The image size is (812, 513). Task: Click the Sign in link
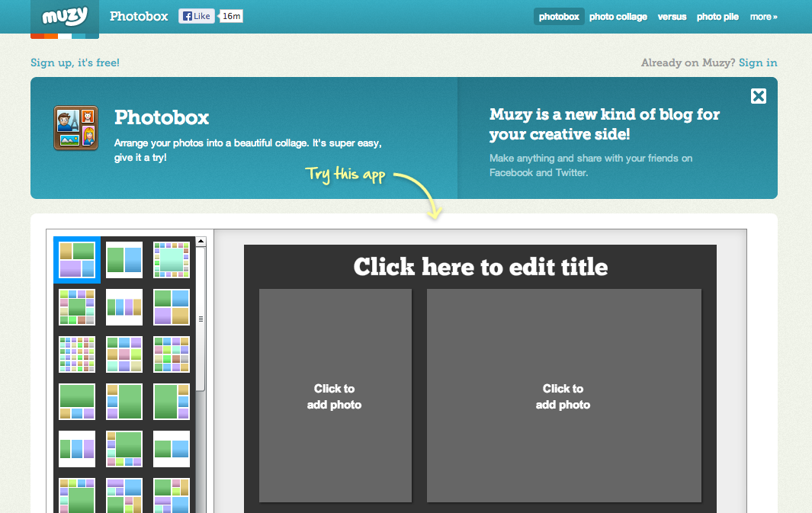click(x=758, y=63)
